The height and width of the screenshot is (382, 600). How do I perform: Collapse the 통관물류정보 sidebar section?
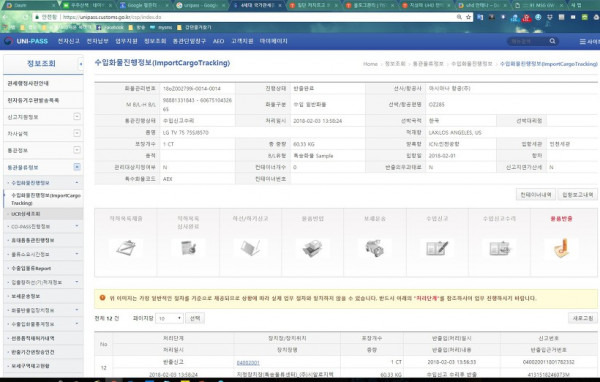[x=77, y=167]
